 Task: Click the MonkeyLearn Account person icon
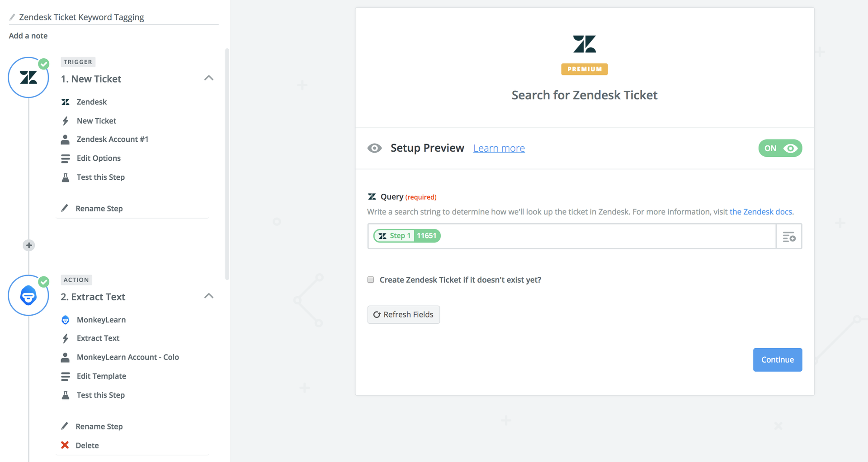tap(66, 357)
